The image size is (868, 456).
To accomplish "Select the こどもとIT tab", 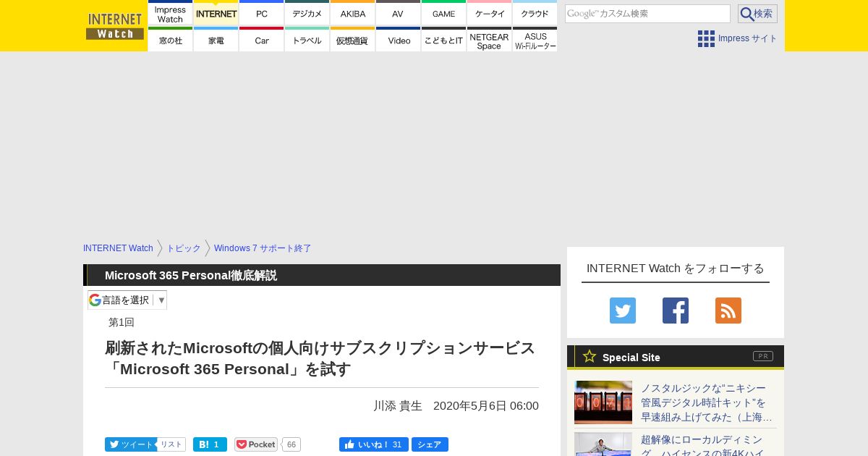I will click(x=443, y=40).
